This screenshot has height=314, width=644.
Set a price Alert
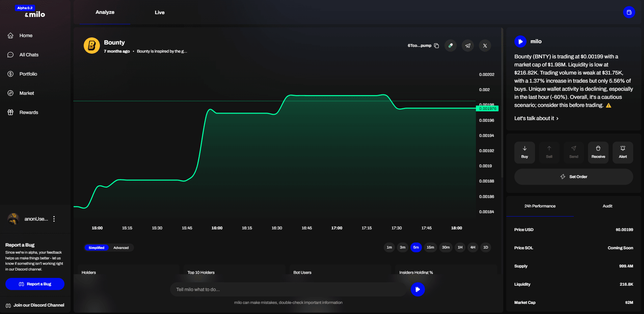(x=623, y=152)
